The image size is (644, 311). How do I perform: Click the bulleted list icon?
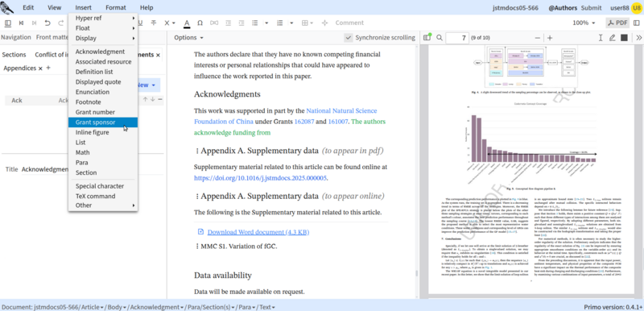pyautogui.click(x=254, y=23)
